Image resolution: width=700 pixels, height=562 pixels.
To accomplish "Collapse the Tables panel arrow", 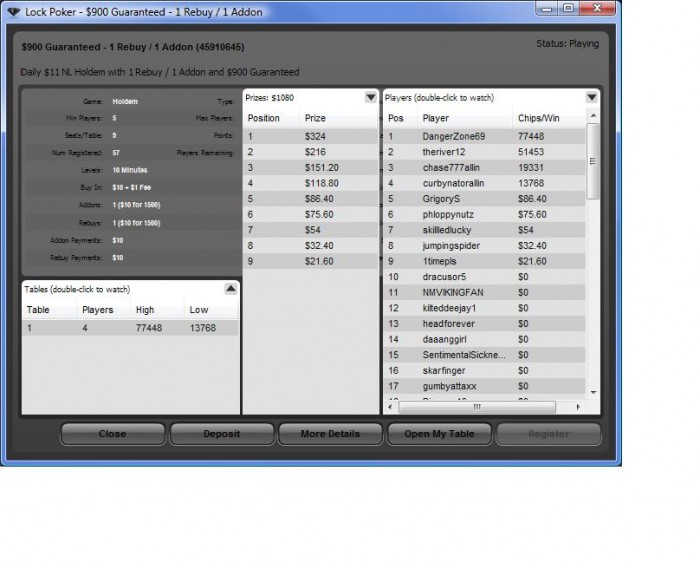I will tap(230, 289).
